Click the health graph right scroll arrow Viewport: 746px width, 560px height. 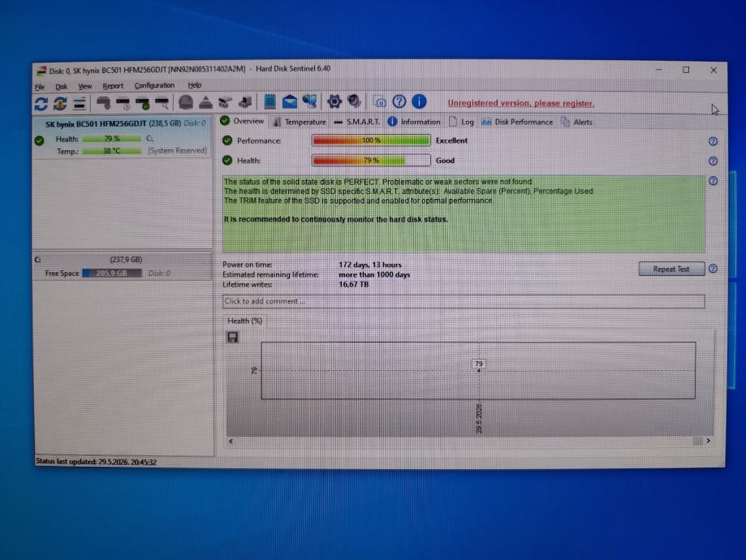(709, 441)
